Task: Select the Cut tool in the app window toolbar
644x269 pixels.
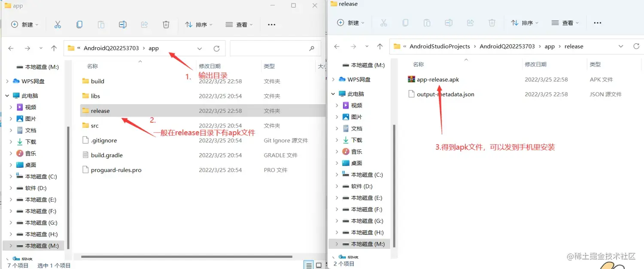Action: tap(58, 24)
